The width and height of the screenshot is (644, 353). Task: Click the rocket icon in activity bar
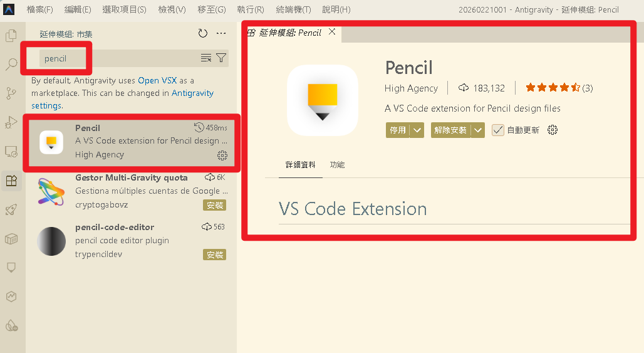coord(11,209)
